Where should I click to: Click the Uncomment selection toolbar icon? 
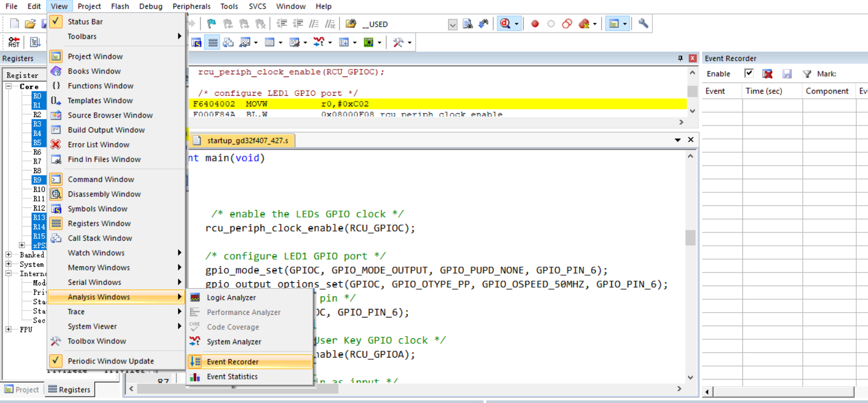pyautogui.click(x=330, y=24)
